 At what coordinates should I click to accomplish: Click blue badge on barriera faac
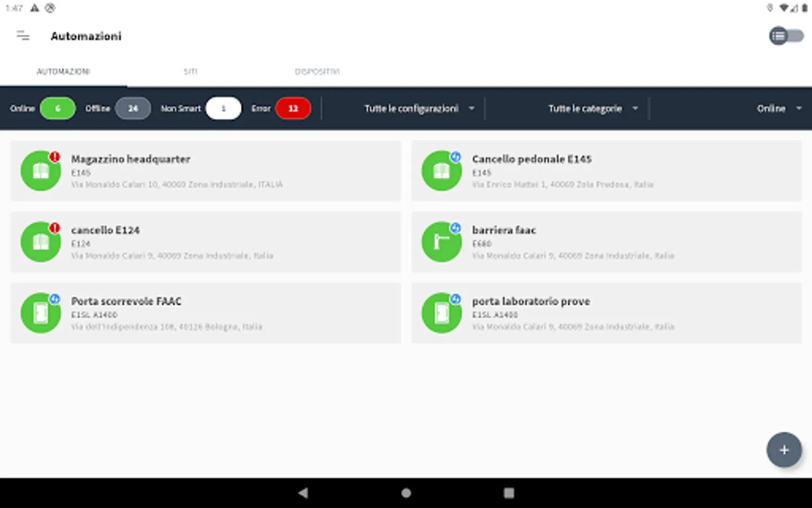coord(456,228)
